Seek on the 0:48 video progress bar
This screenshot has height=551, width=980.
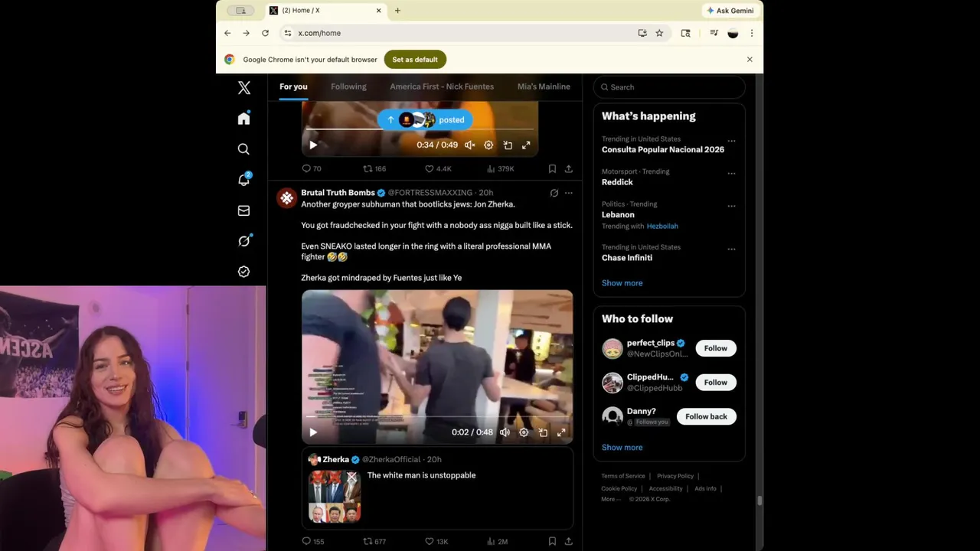coord(436,417)
